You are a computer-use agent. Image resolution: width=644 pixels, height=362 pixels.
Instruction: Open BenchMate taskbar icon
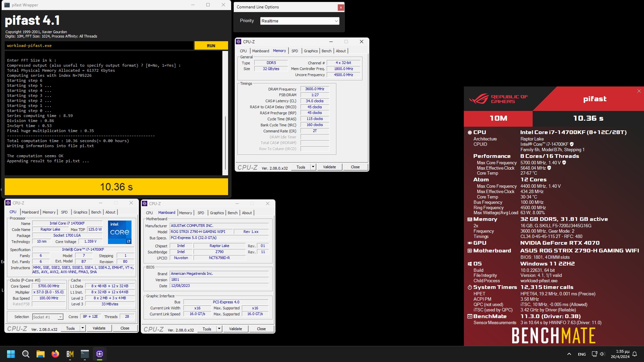tap(70, 354)
